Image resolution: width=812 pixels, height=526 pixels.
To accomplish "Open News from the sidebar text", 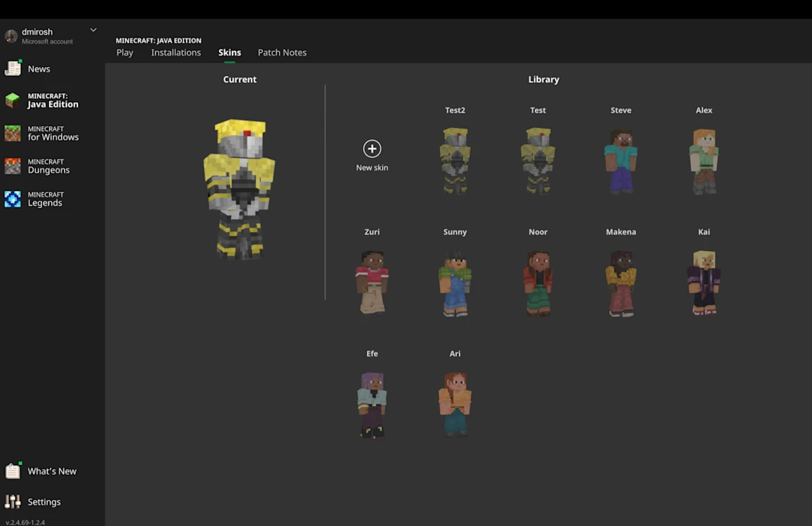I will tap(39, 69).
